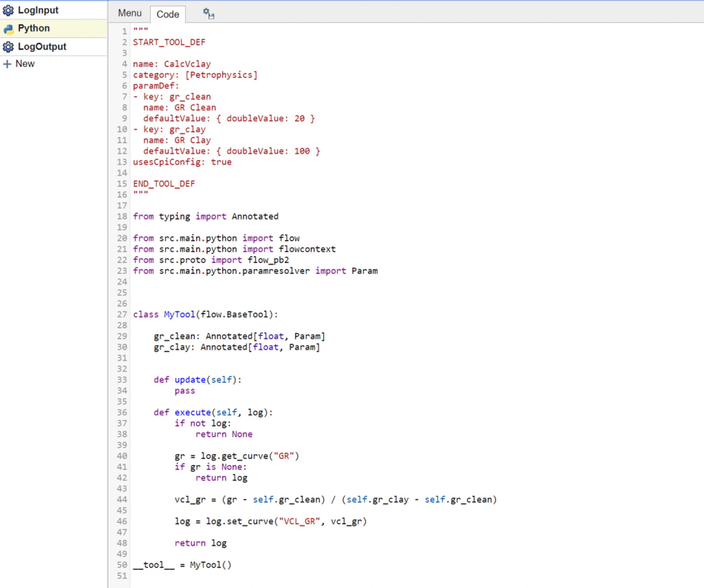Click line number 44 in the gutter
The image size is (704, 588).
pyautogui.click(x=122, y=500)
